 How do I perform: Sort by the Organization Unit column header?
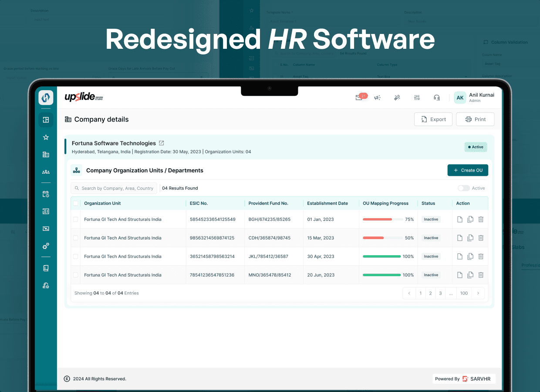102,203
